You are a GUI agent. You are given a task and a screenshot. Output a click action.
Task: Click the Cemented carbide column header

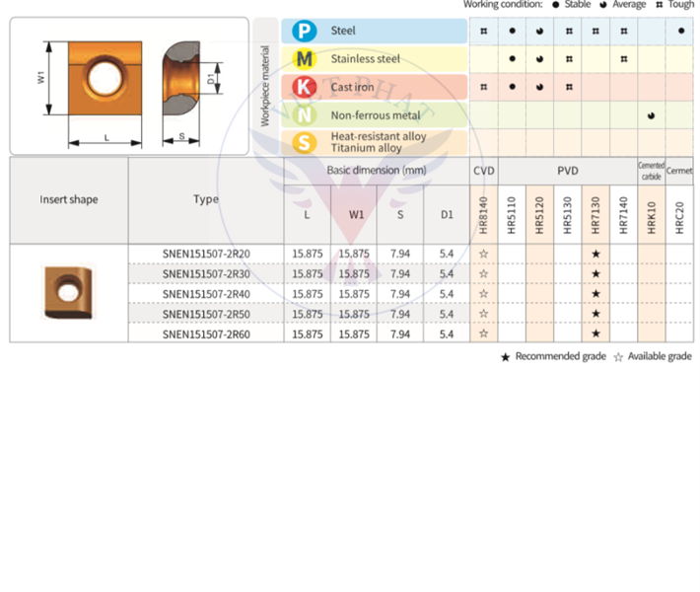(x=652, y=171)
